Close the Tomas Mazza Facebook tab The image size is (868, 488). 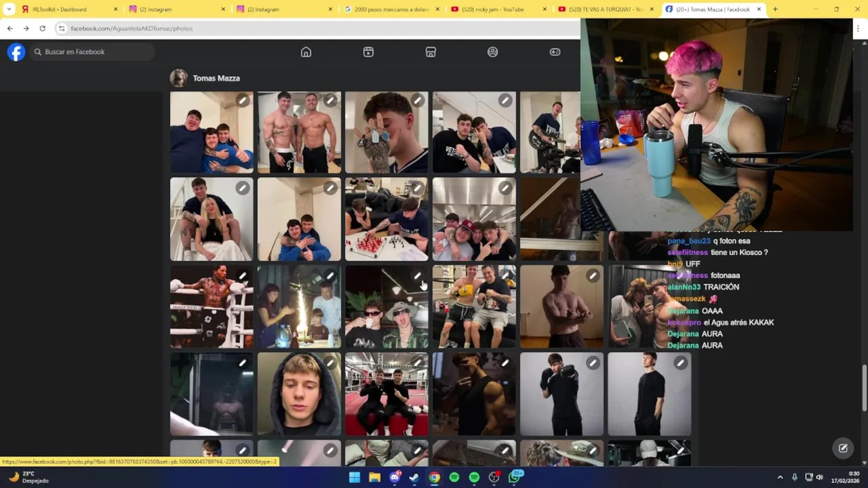click(x=759, y=9)
